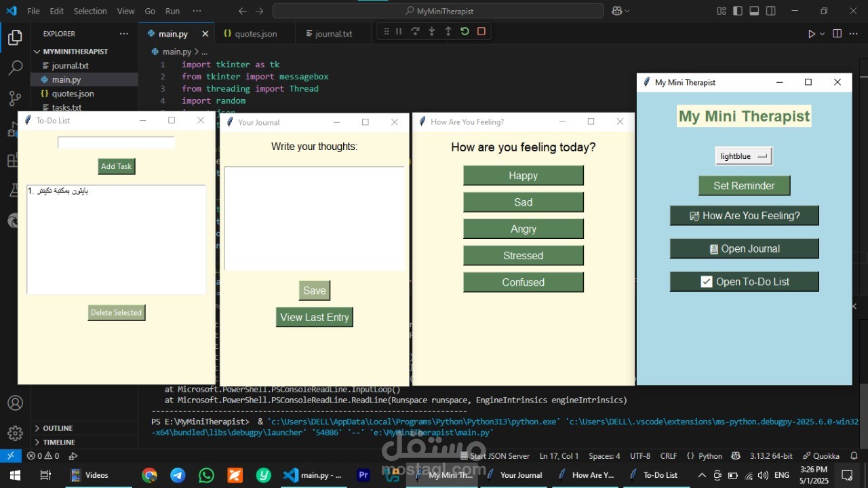The image size is (868, 488).
Task: Change language mode from Python in status bar
Action: [x=710, y=456]
